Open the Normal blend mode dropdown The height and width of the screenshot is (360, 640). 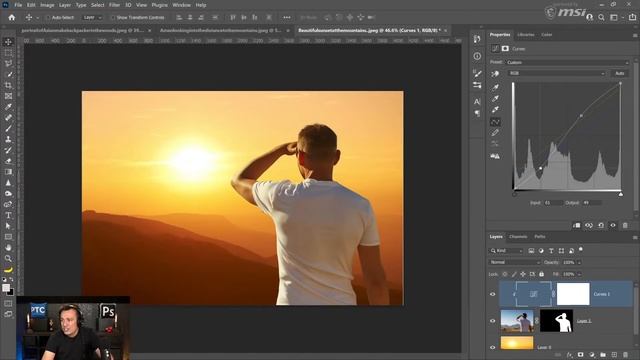pyautogui.click(x=514, y=262)
